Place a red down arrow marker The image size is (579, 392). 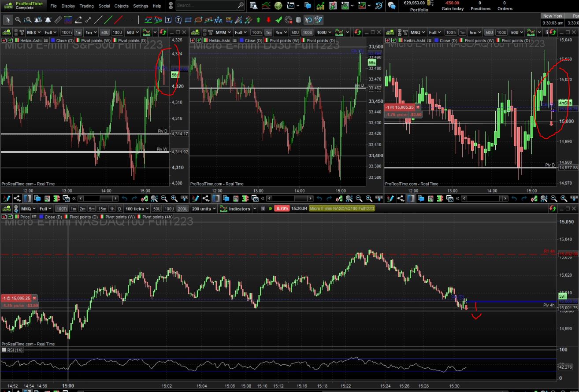pos(268,20)
